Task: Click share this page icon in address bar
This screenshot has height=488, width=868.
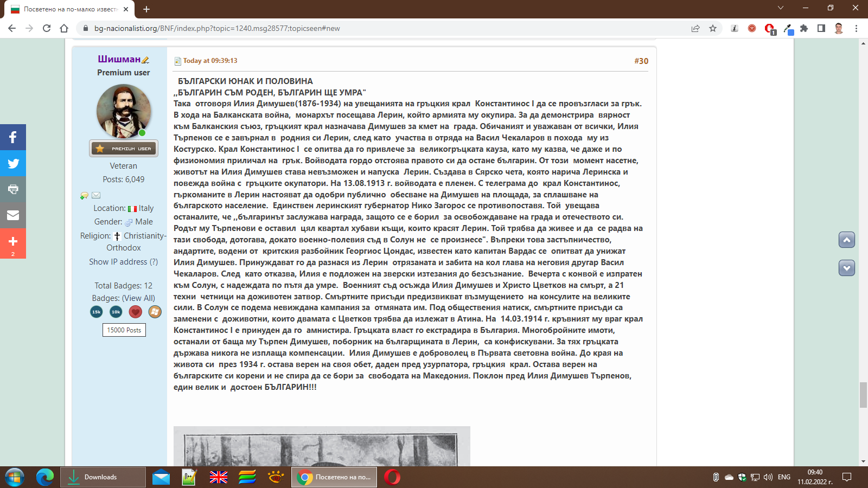Action: point(695,28)
